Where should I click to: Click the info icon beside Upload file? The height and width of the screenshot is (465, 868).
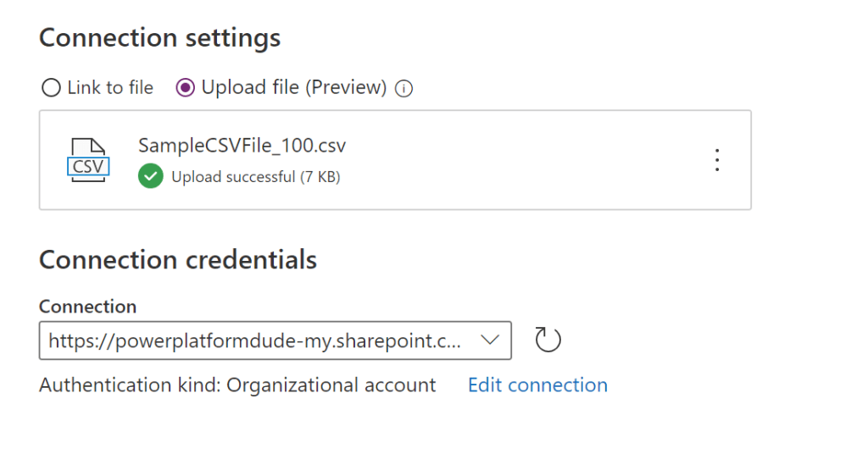(x=404, y=88)
